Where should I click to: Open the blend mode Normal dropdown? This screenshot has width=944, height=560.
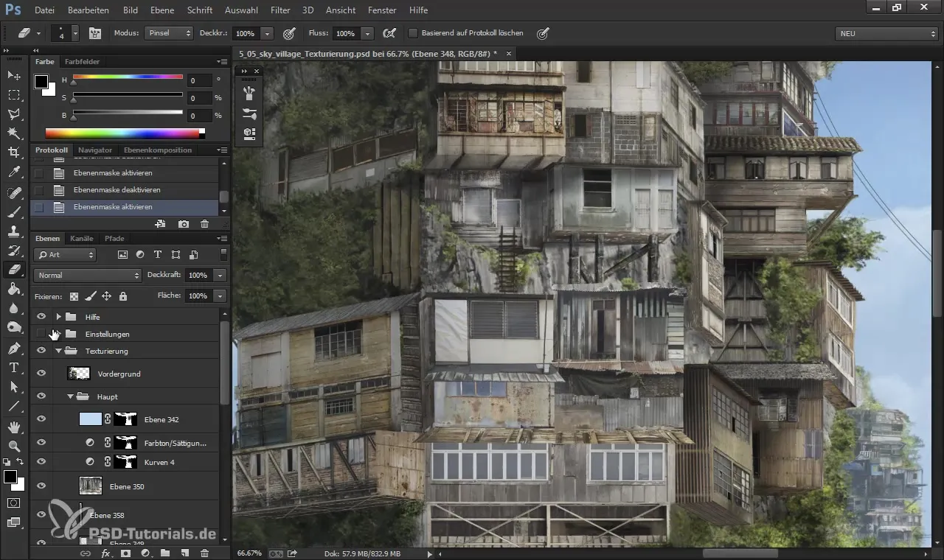pos(87,275)
